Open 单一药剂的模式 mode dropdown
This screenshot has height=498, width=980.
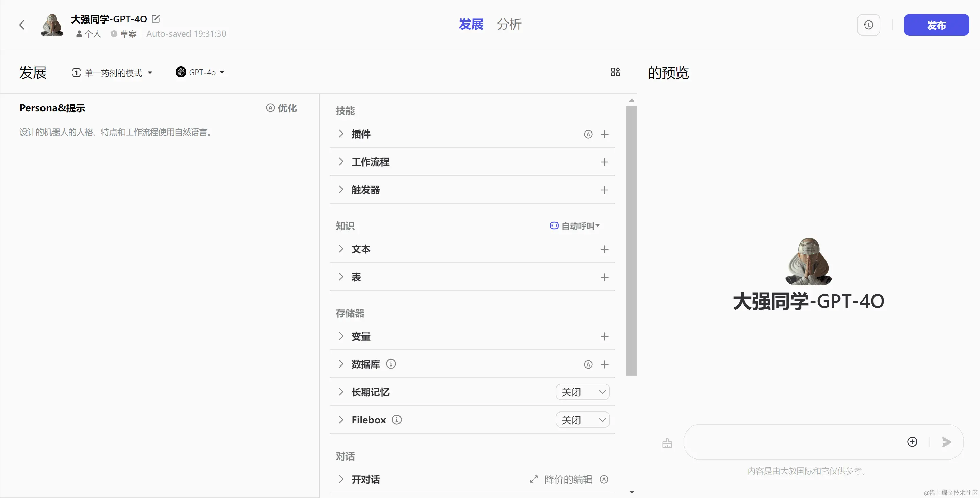[x=113, y=73]
